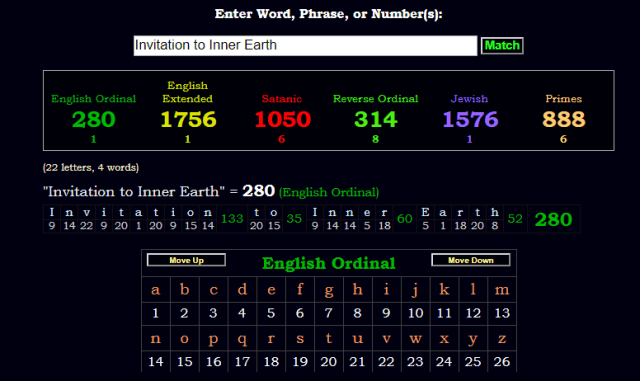Click the word sum 52 for Earth
640x381 pixels.
tap(515, 219)
